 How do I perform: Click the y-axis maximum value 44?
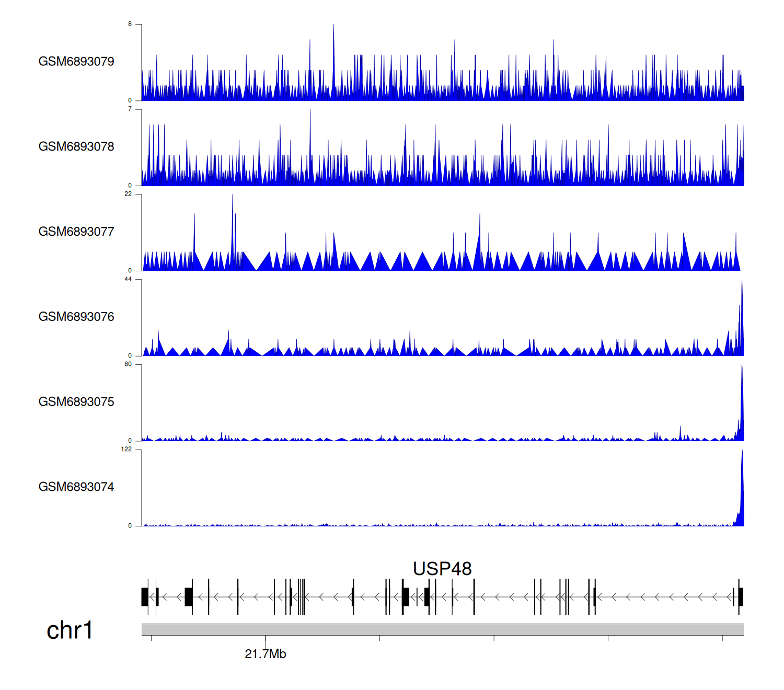tap(128, 279)
